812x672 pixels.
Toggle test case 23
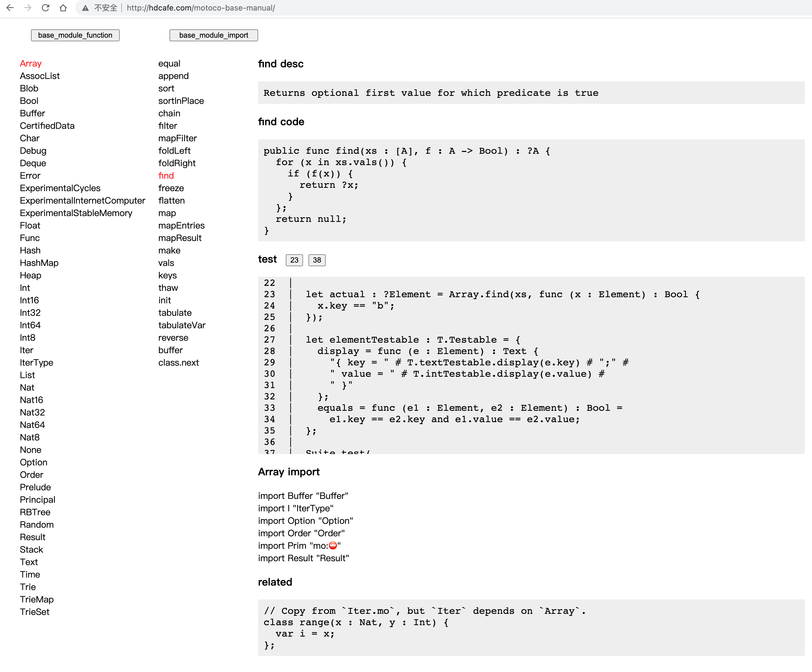point(294,260)
